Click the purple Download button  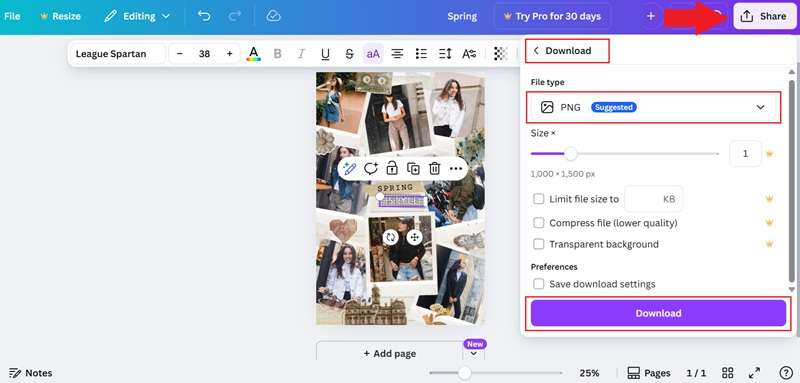point(658,313)
